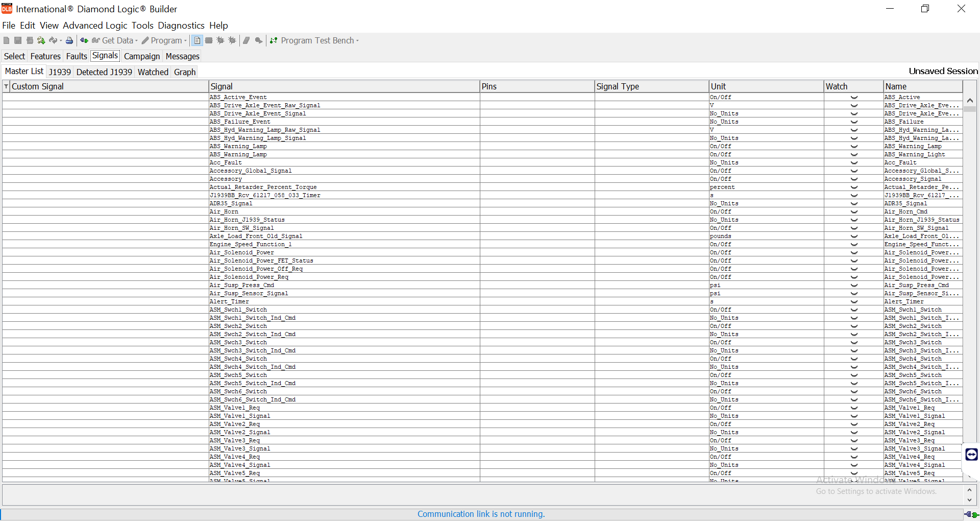Toggle watch eye for Actual_Retarder_Percent_Torque row
Viewport: 980px width, 521px height.
[x=854, y=187]
